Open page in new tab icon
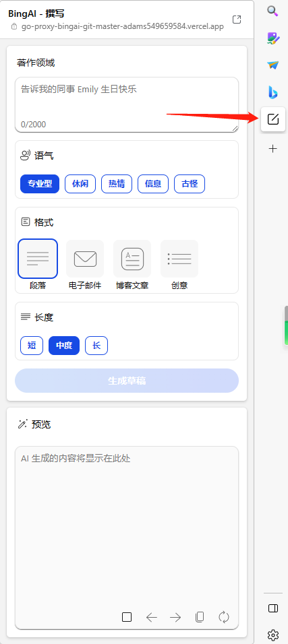The height and width of the screenshot is (644, 288). point(237,20)
